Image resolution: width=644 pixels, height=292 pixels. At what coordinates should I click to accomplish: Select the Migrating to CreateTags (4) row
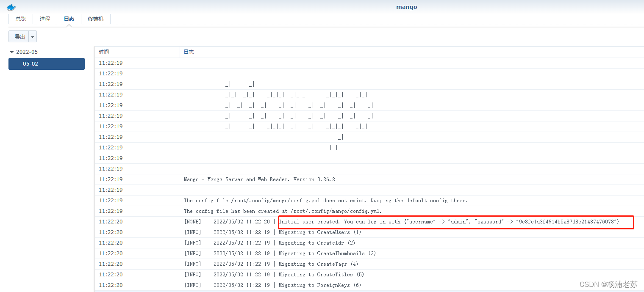tap(369, 264)
